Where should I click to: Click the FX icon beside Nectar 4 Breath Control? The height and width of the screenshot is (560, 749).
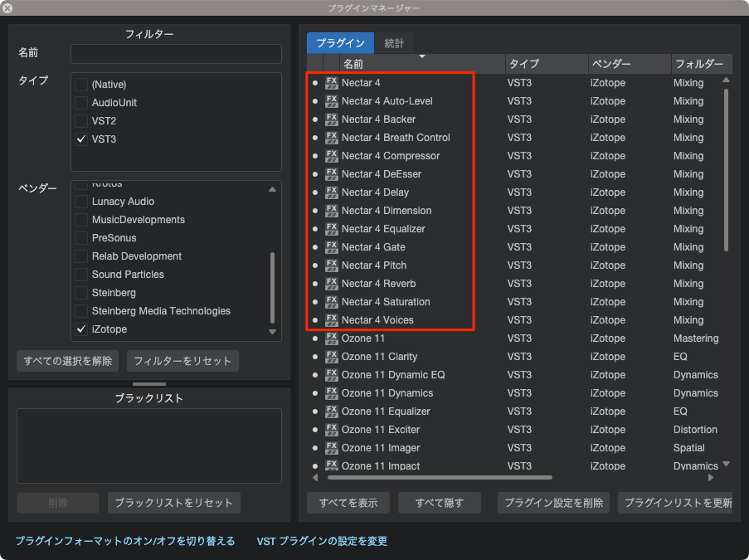click(x=332, y=138)
